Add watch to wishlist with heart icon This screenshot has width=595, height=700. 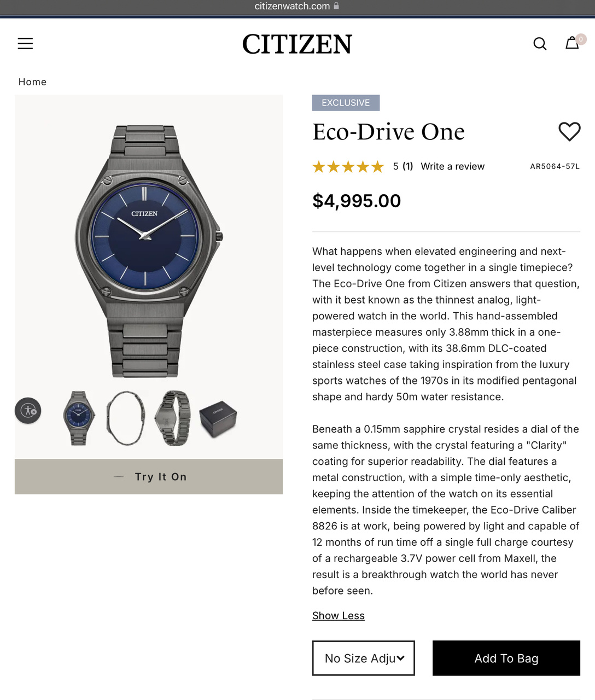(x=569, y=131)
